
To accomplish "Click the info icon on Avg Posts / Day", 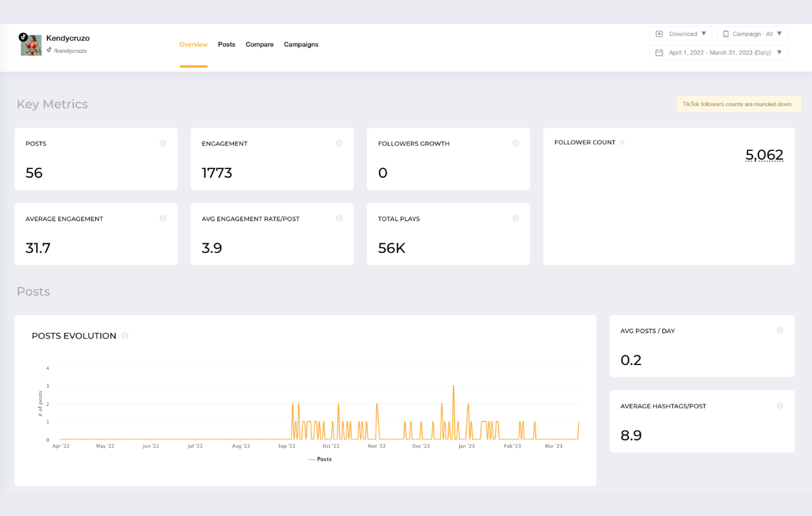I will coord(780,330).
